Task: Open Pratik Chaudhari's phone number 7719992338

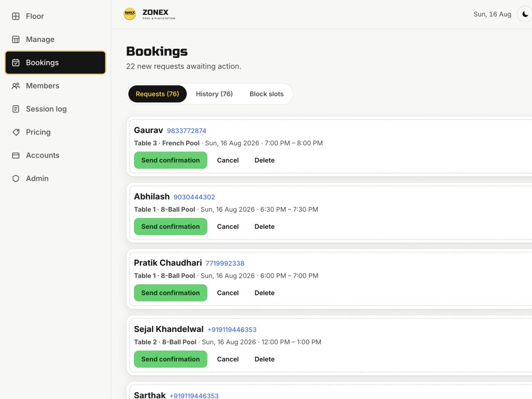Action: click(225, 263)
